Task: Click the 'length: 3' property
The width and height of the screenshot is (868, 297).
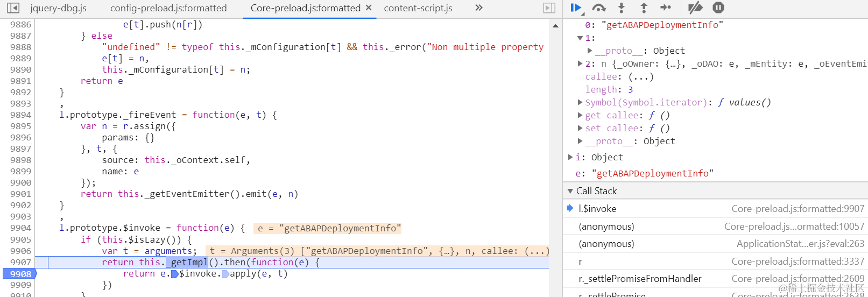Action: (609, 89)
